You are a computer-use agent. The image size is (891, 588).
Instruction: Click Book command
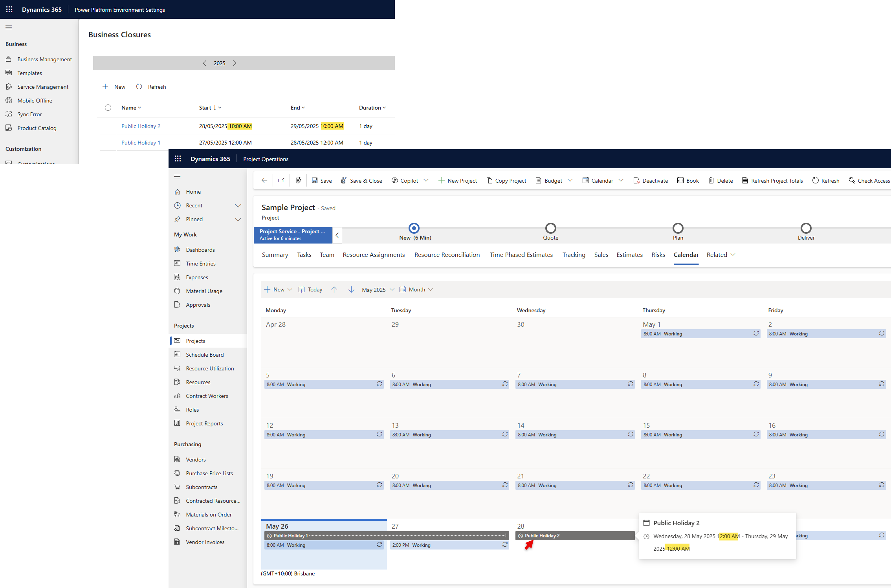[x=688, y=180]
